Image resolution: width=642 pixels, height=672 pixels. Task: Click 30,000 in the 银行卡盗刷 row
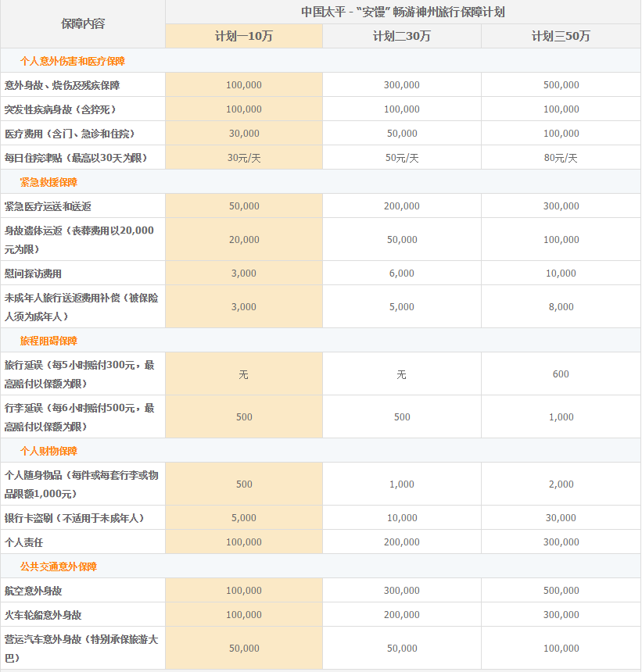(x=561, y=517)
